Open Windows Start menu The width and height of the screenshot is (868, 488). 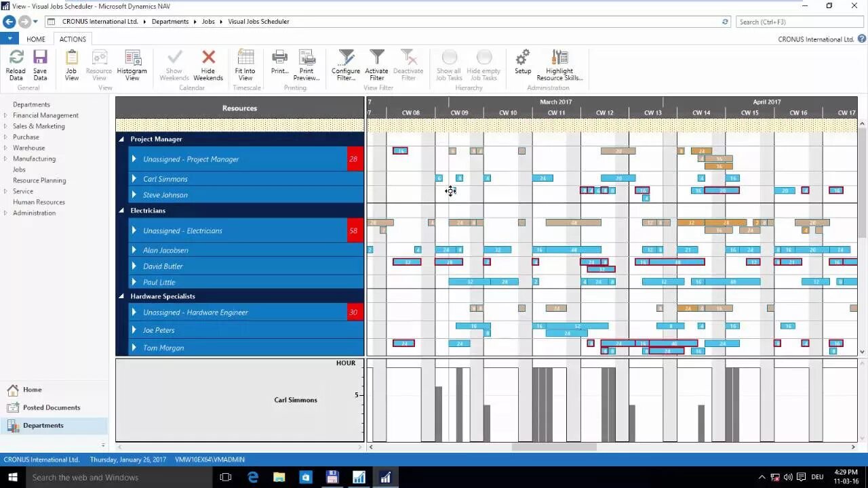[12, 477]
